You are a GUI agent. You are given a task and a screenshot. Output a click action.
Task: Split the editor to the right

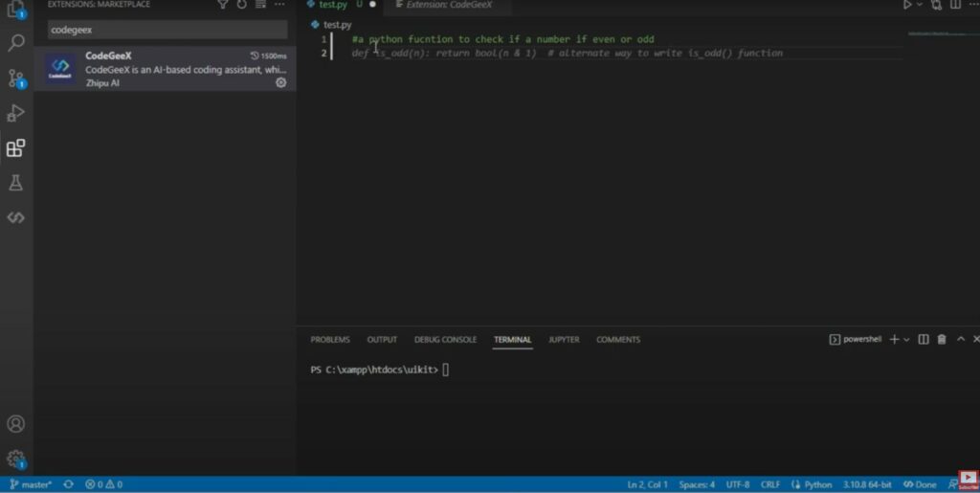click(x=956, y=5)
